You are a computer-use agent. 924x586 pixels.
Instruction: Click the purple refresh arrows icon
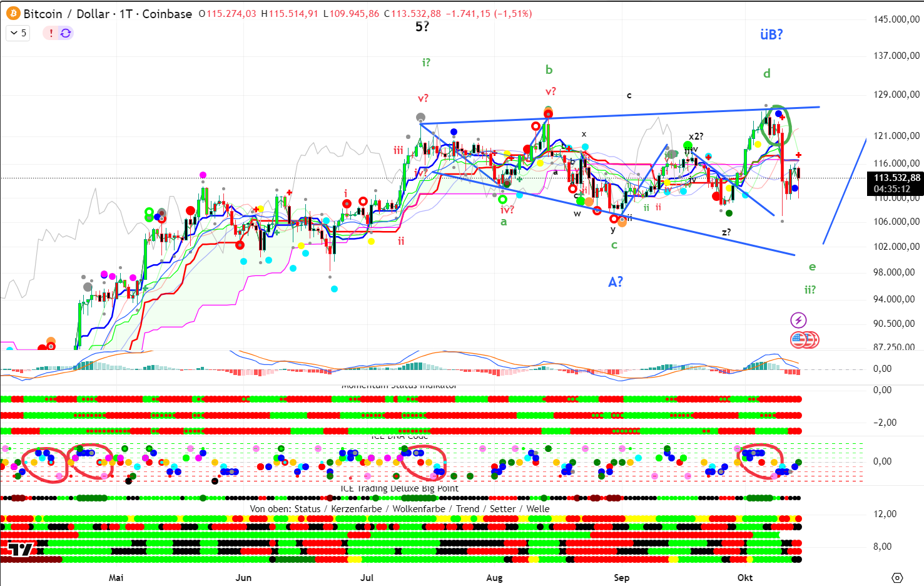click(66, 33)
